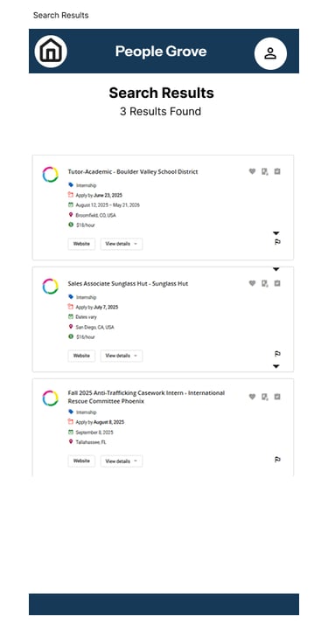328x644 pixels.
Task: Open Website for Tutor-Academic listing
Action: 81,244
